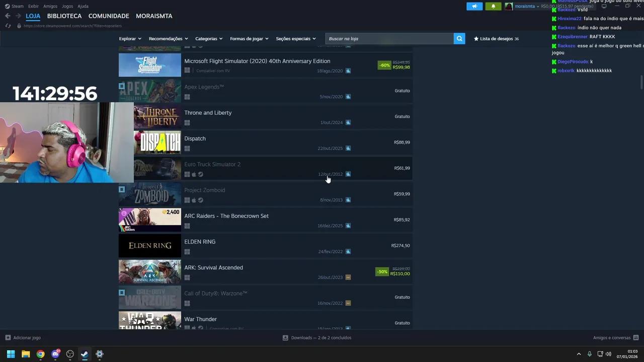Switch to the BIBLIOTECA tab
The image size is (644, 362).
click(x=64, y=16)
